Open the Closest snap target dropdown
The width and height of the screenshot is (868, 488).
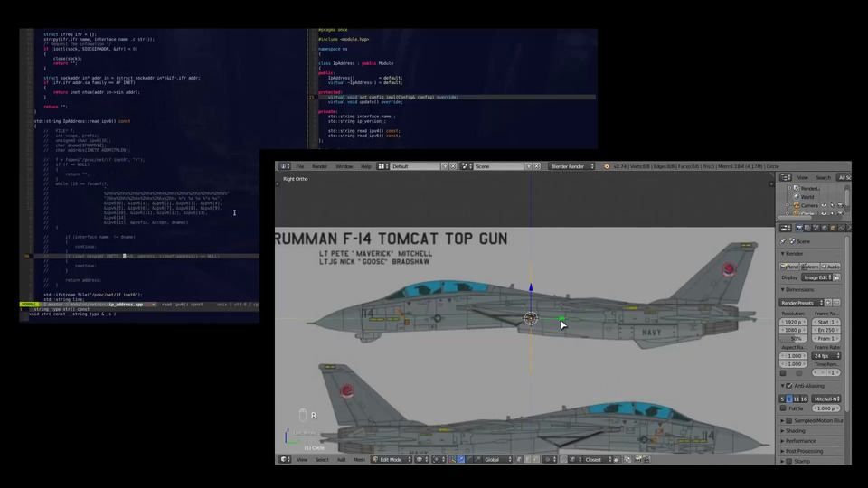pos(598,459)
